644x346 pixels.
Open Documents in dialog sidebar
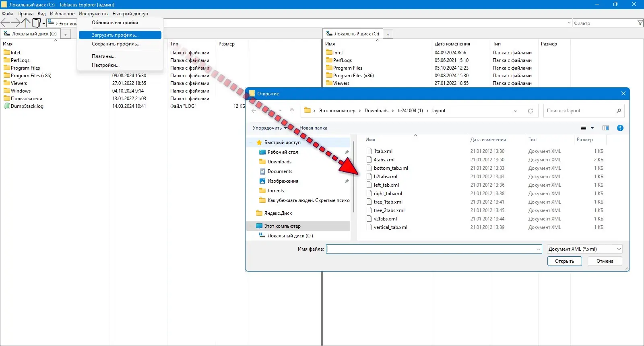point(280,171)
